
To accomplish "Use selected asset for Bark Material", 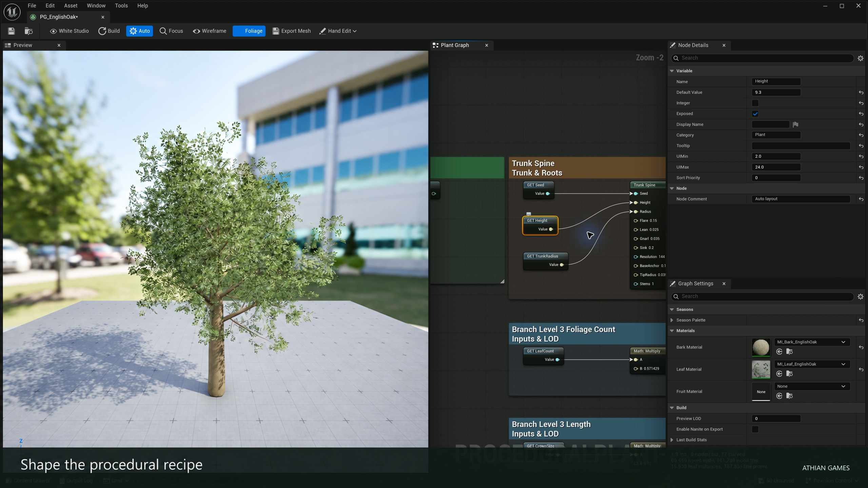I will 779,351.
